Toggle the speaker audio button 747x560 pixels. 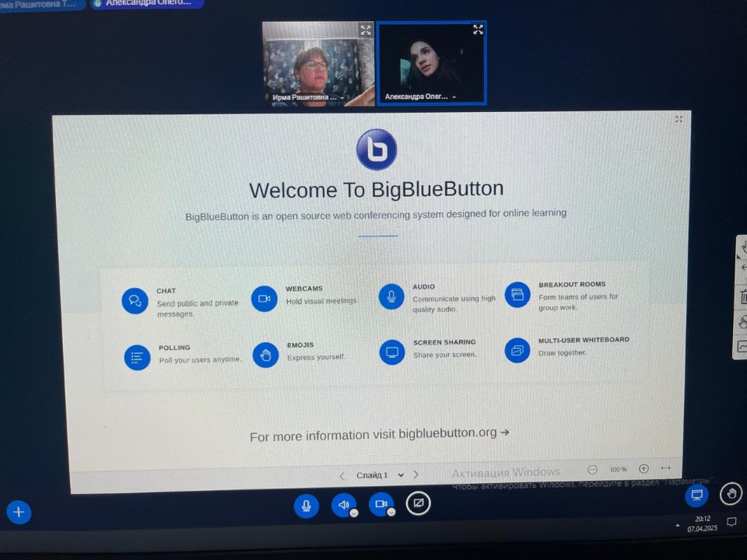(343, 506)
